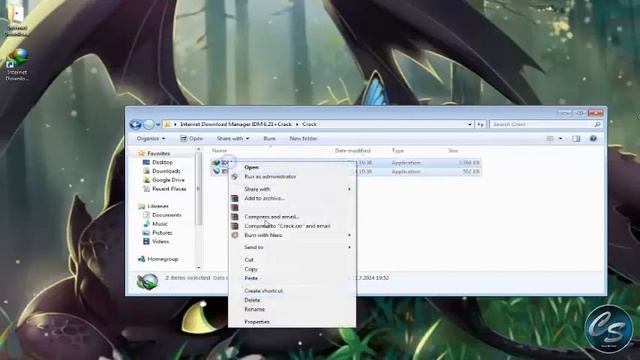Choose Open from the context menu
Screen dimensions: 640x360
point(251,167)
